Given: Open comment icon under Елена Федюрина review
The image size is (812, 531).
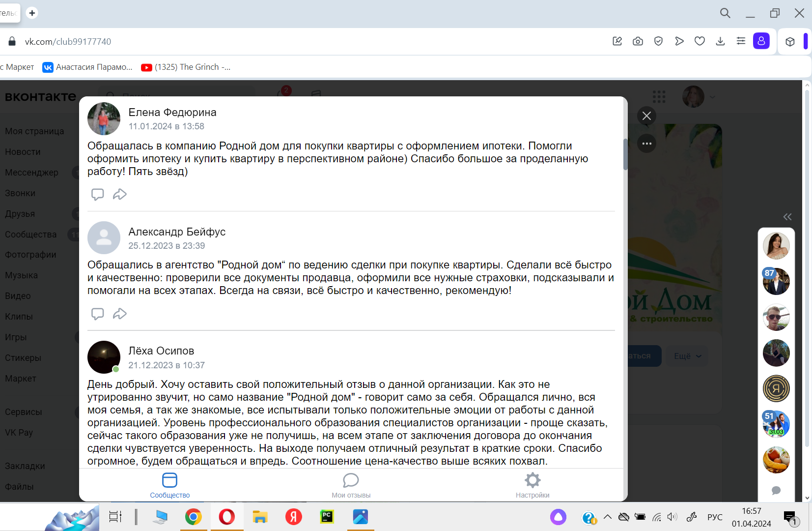Looking at the screenshot, I should [x=97, y=194].
